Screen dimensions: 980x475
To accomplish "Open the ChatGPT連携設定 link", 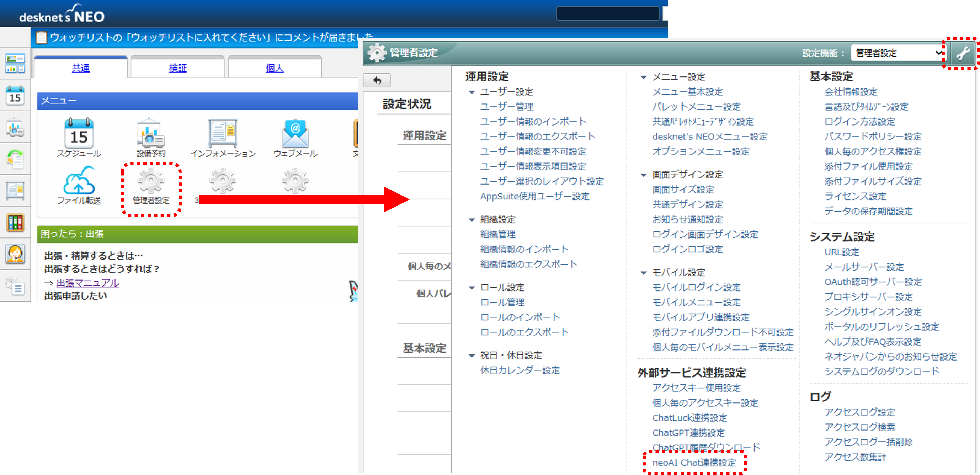I will (x=688, y=432).
